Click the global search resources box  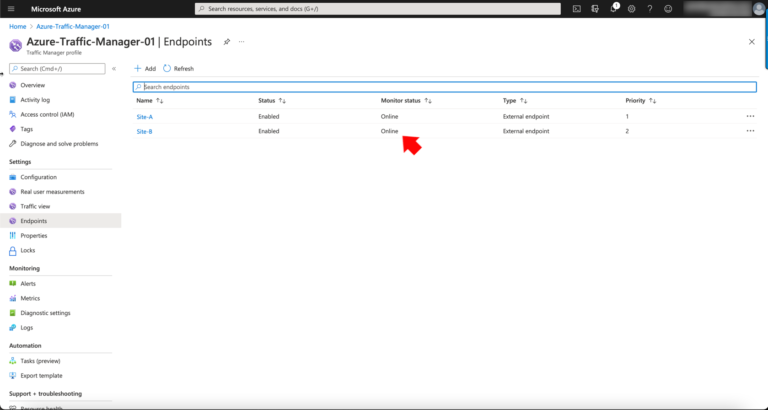coord(378,9)
